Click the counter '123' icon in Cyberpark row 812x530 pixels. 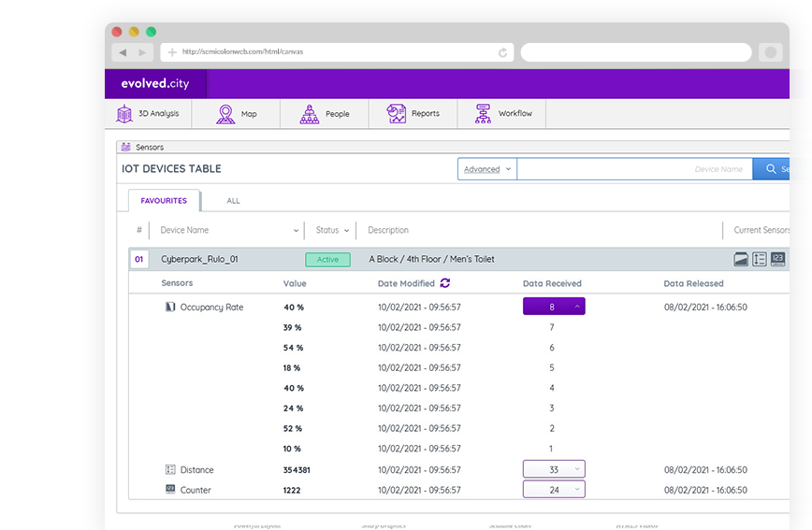[x=777, y=259]
